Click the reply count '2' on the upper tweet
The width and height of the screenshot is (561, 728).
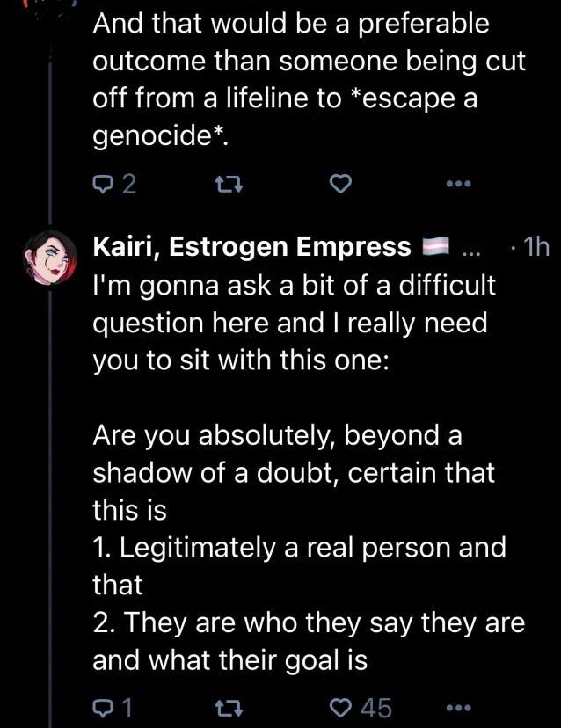(129, 184)
